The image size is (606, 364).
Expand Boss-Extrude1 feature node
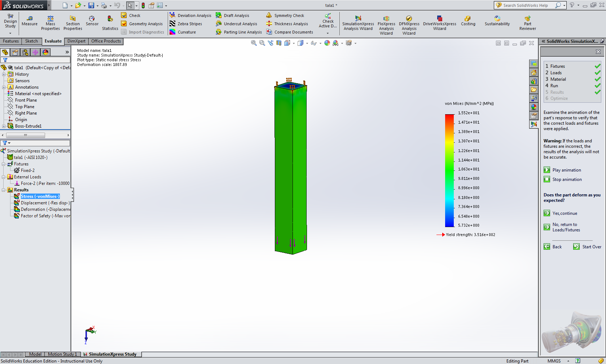point(4,126)
